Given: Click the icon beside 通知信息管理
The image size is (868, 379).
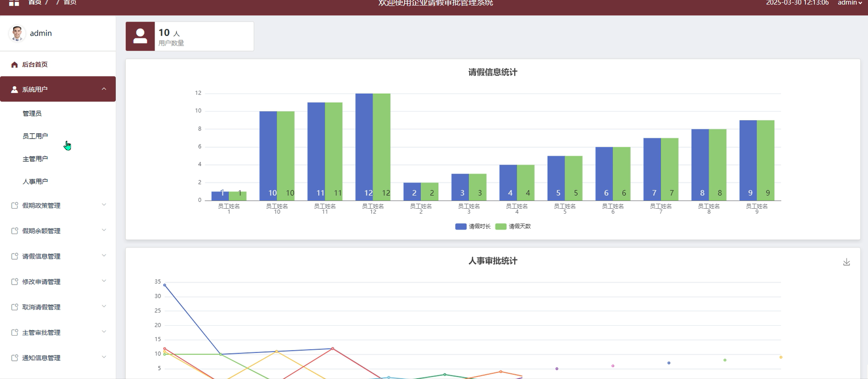Looking at the screenshot, I should (x=14, y=358).
